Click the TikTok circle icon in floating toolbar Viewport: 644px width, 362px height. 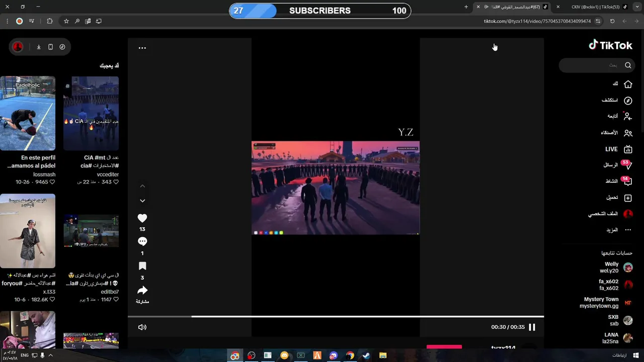click(62, 47)
